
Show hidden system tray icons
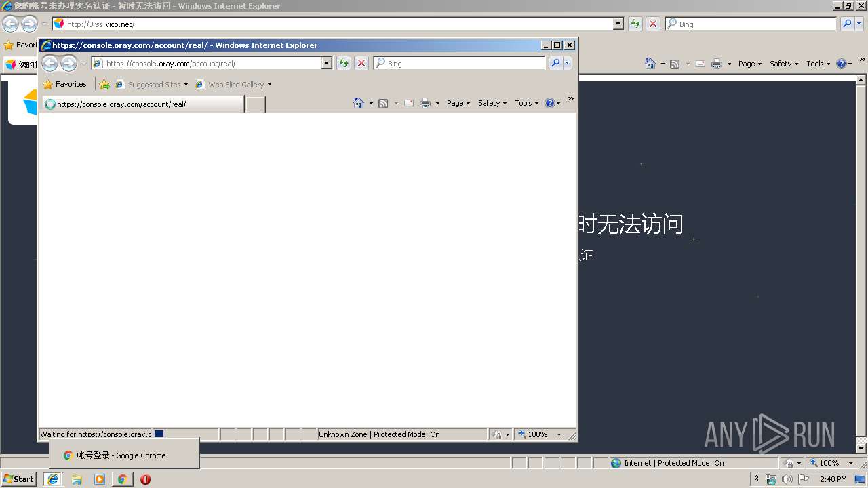[756, 479]
